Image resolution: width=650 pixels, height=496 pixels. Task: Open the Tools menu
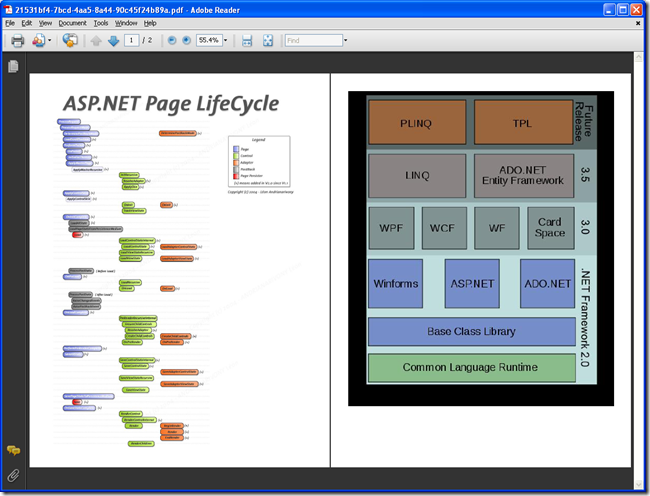pos(101,23)
